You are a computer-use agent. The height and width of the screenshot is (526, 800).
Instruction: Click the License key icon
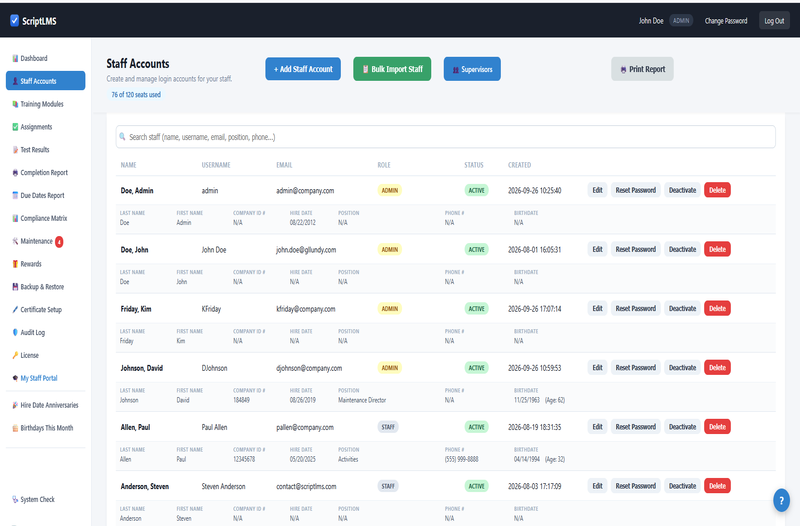coord(15,355)
